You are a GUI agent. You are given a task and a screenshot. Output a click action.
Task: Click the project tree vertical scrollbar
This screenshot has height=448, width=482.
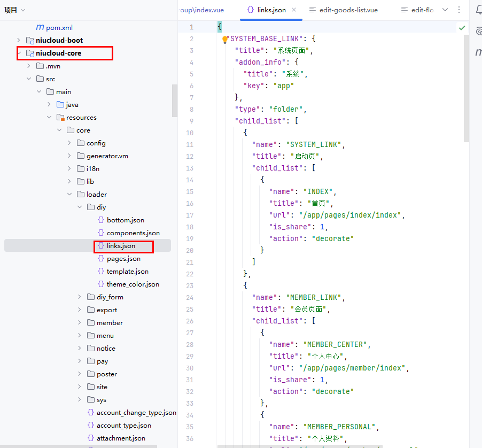pyautogui.click(x=174, y=101)
